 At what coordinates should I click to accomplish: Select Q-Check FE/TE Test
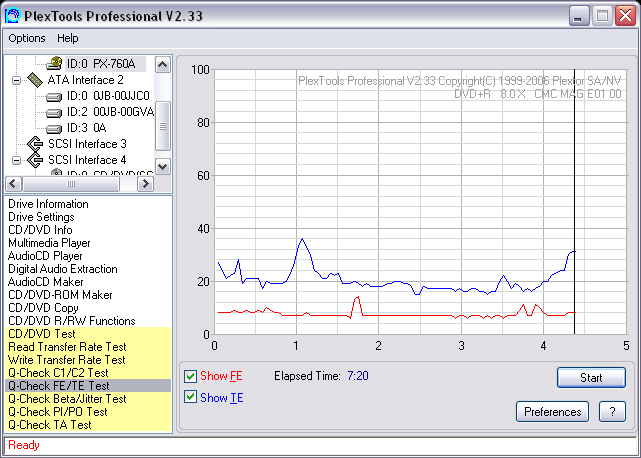coord(88,386)
